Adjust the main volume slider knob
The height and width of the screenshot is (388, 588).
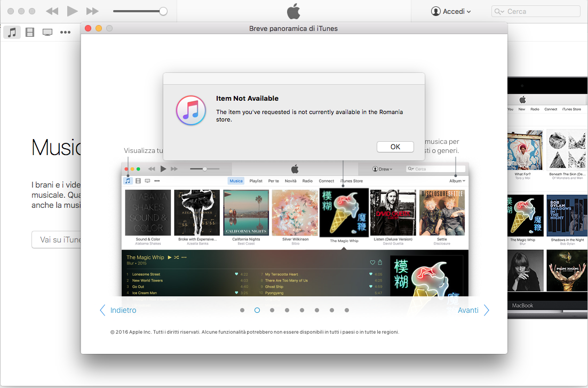163,11
